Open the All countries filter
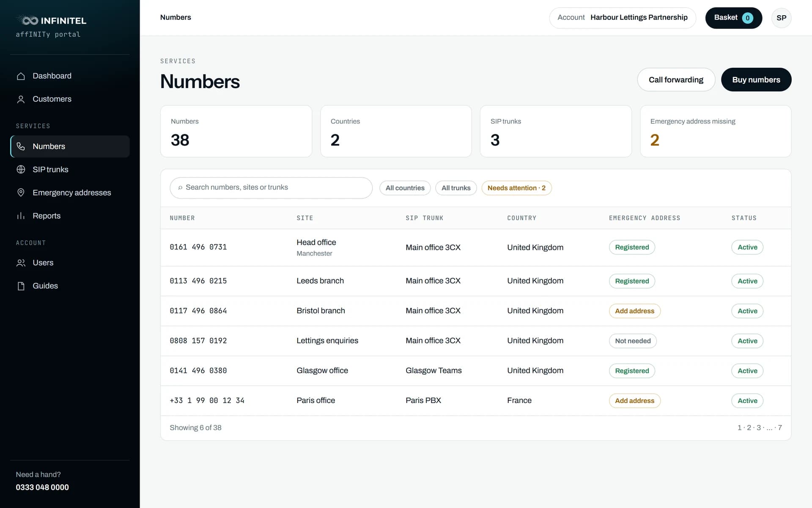Viewport: 812px width, 508px height. [405, 188]
